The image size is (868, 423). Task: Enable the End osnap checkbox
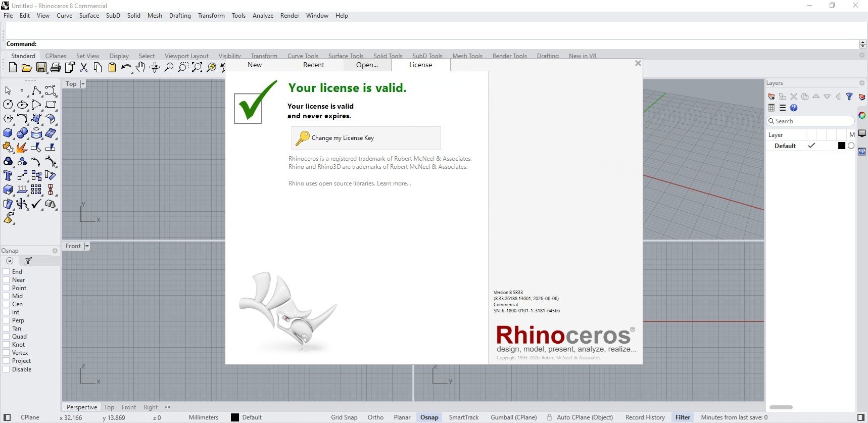pyautogui.click(x=7, y=272)
